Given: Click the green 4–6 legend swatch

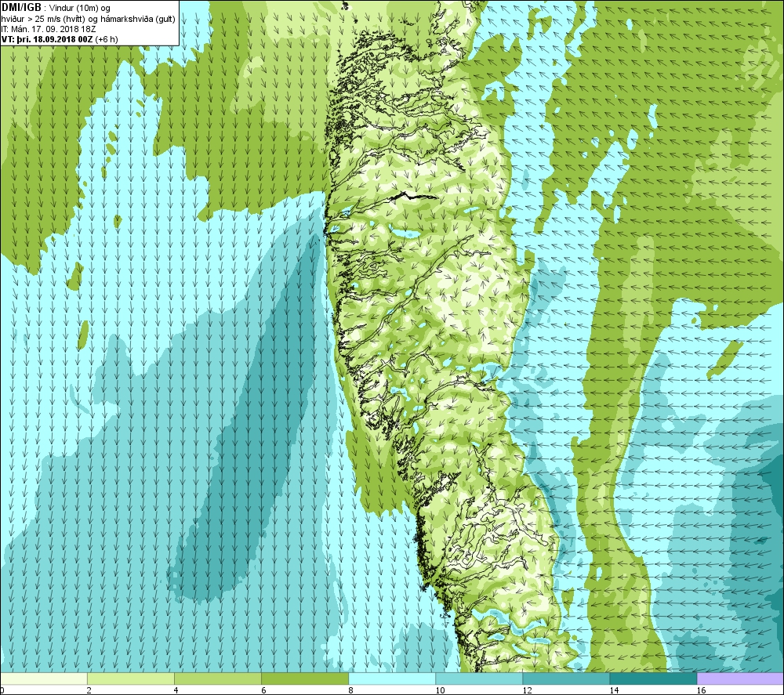Looking at the screenshot, I should click(x=217, y=679).
